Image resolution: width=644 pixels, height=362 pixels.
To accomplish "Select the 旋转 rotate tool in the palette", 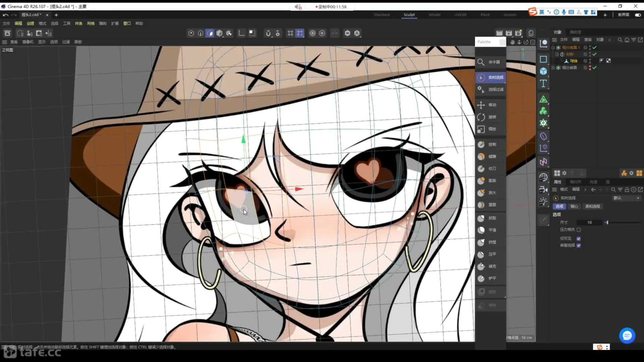I will [490, 117].
